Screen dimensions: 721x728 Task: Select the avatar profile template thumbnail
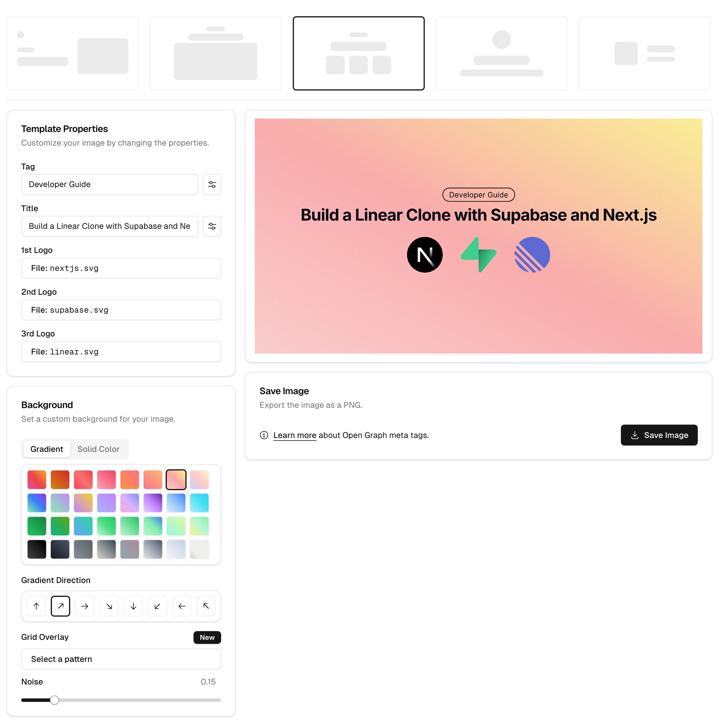[501, 53]
